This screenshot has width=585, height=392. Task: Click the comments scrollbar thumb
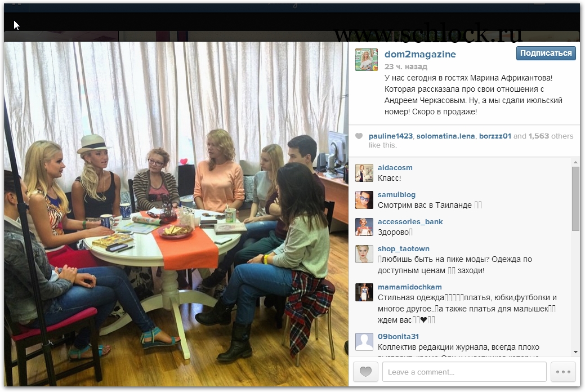pos(575,199)
